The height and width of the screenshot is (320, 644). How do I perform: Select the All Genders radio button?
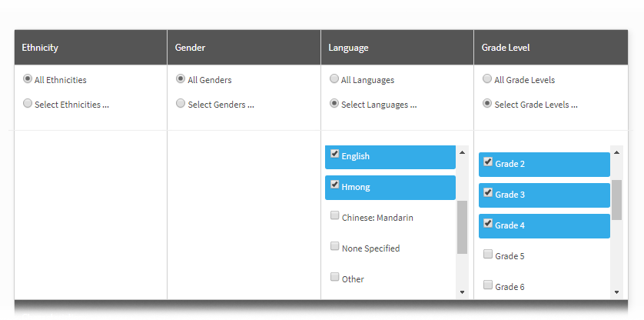pyautogui.click(x=181, y=79)
